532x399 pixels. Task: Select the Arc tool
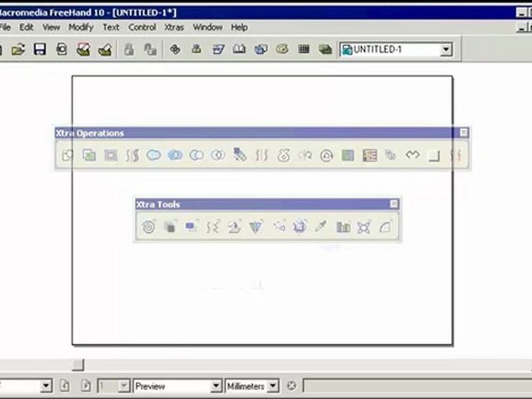(385, 227)
